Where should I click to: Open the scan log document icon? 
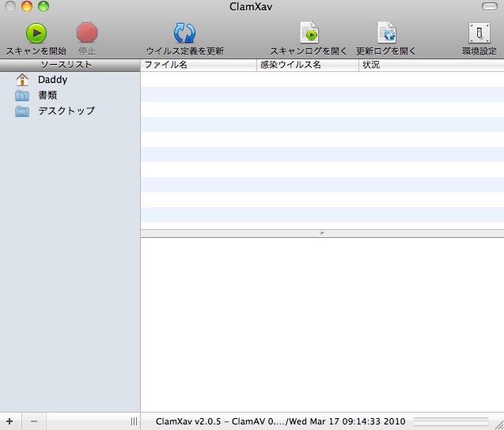[x=309, y=32]
